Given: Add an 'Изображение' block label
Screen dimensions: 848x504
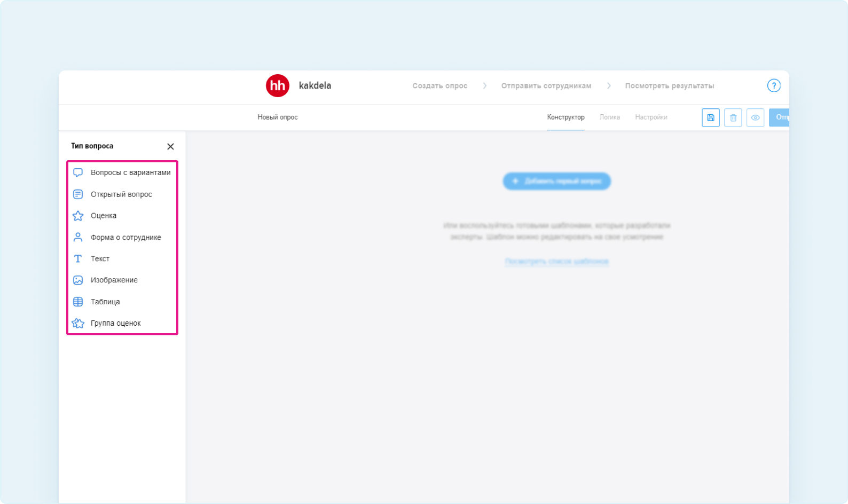Looking at the screenshot, I should (x=114, y=280).
